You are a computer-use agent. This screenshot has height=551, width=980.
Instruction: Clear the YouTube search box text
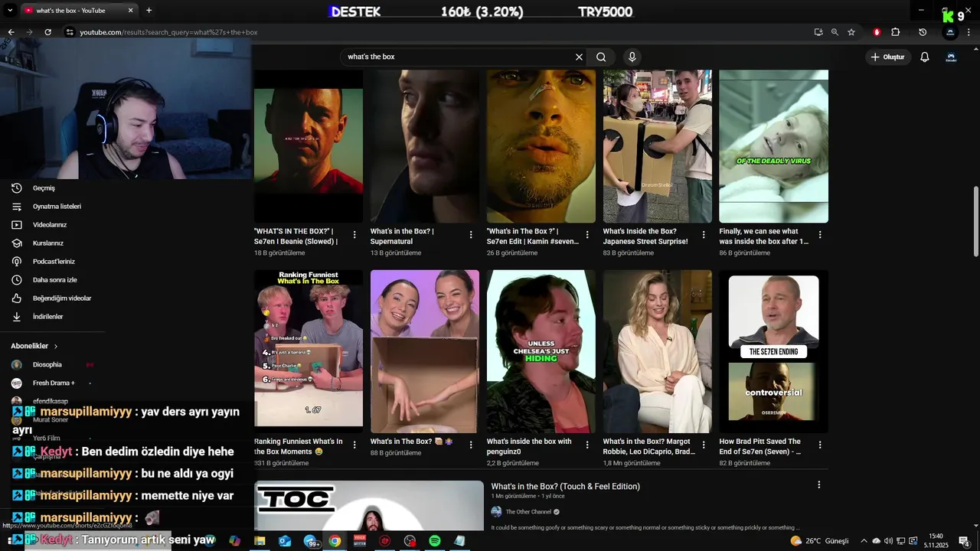(579, 57)
